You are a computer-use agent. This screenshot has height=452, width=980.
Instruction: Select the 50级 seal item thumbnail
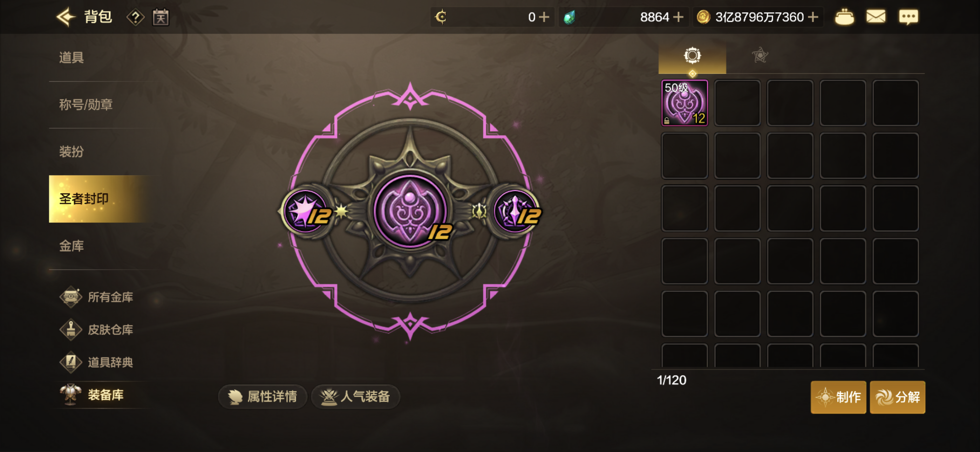coord(685,103)
